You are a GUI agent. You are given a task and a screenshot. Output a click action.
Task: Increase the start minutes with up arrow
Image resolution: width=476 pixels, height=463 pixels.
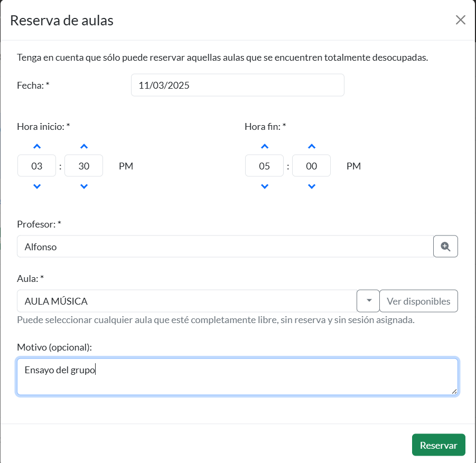coord(84,147)
